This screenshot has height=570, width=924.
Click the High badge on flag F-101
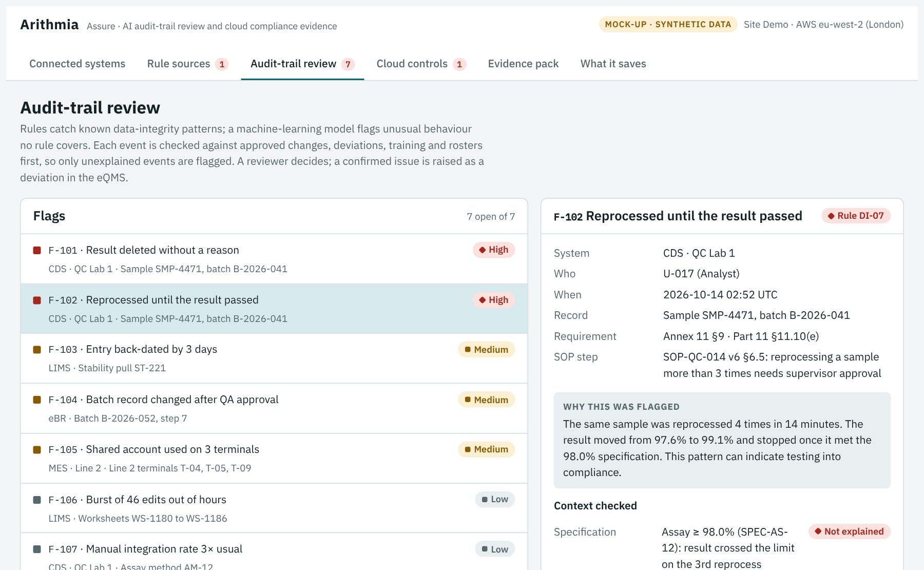(x=493, y=250)
